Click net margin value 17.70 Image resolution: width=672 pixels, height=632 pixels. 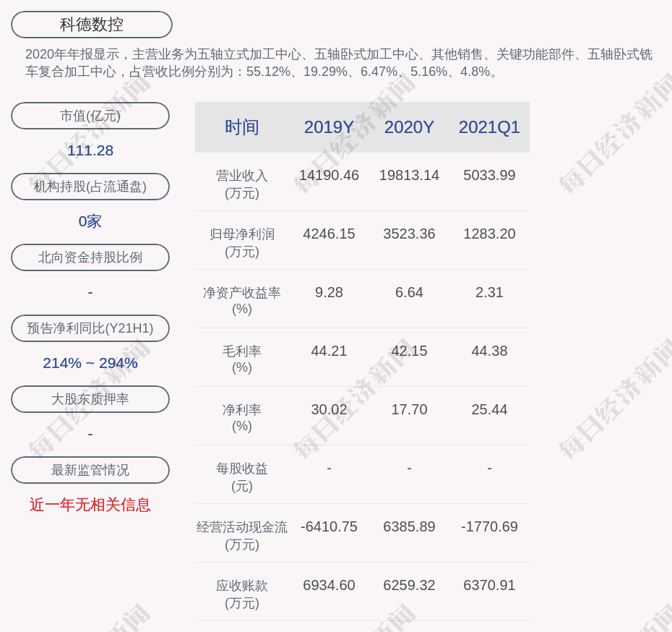(409, 409)
